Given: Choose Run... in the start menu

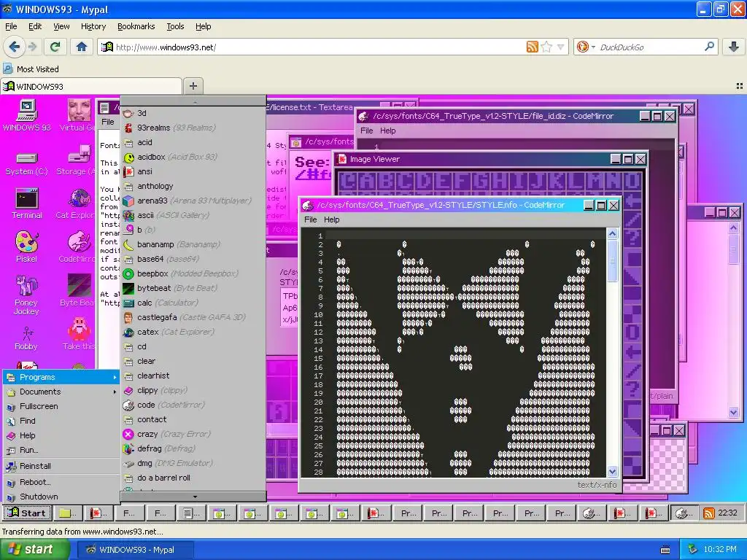Looking at the screenshot, I should [61, 450].
